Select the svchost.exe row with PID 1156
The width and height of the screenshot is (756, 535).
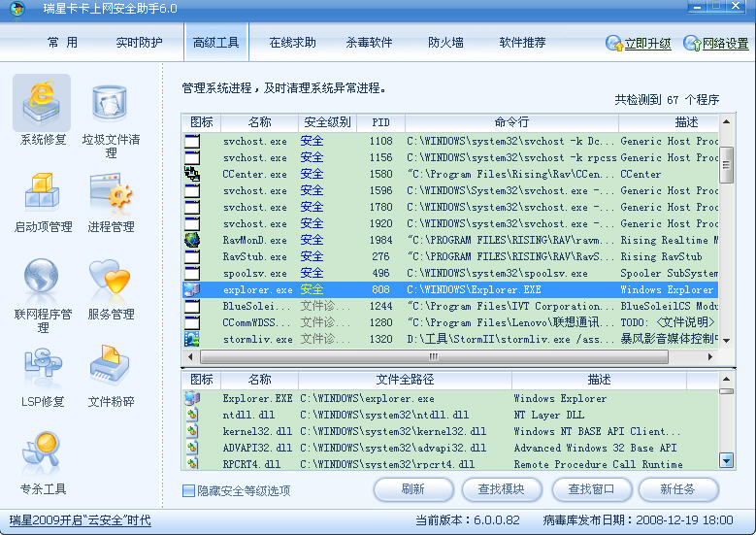point(450,157)
